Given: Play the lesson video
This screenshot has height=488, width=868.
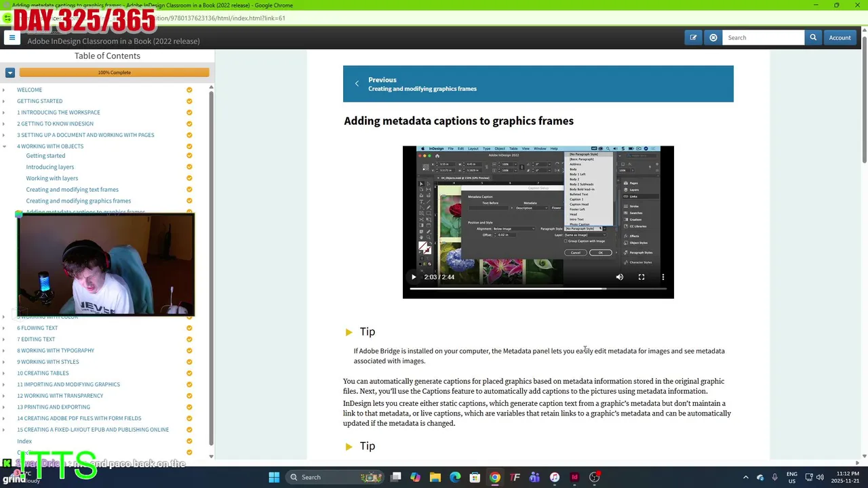Looking at the screenshot, I should point(414,277).
